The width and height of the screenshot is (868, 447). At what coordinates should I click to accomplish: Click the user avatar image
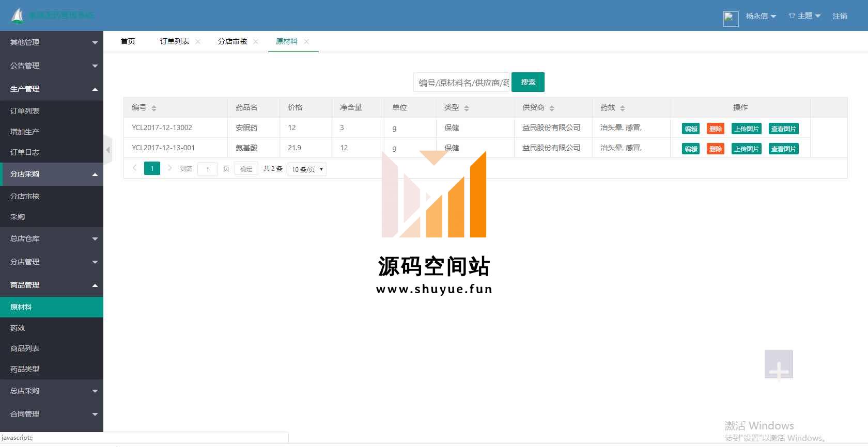pyautogui.click(x=731, y=19)
